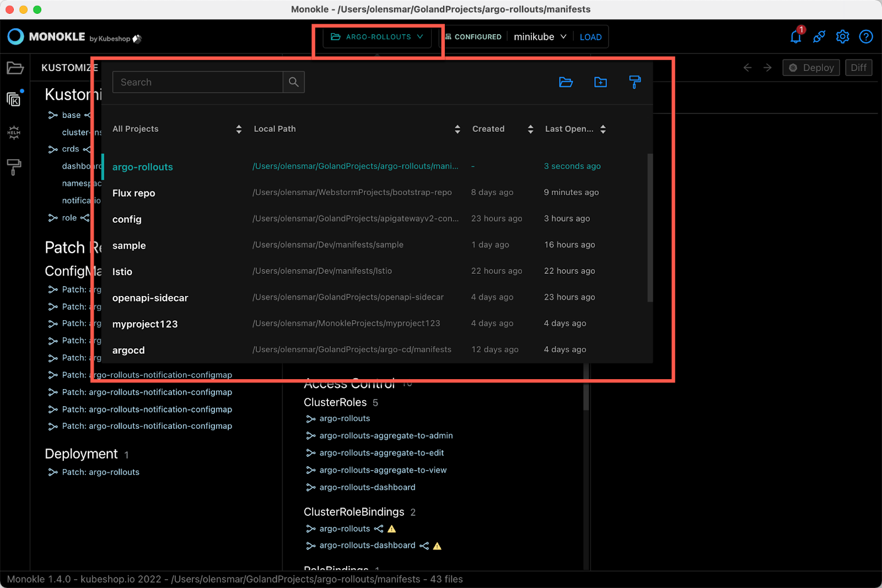Click warning icon next to argo-rollouts ClusterRoleBinding
The width and height of the screenshot is (882, 588).
click(x=392, y=529)
